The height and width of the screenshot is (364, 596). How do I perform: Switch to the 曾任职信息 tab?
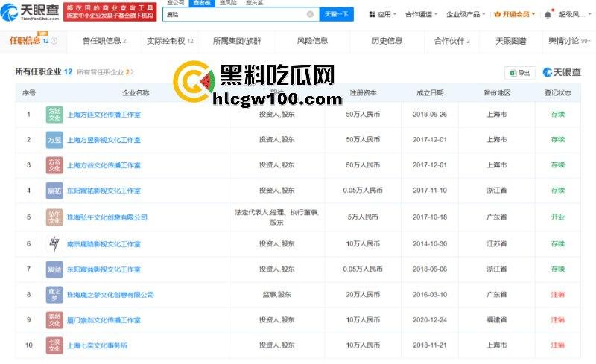point(104,41)
